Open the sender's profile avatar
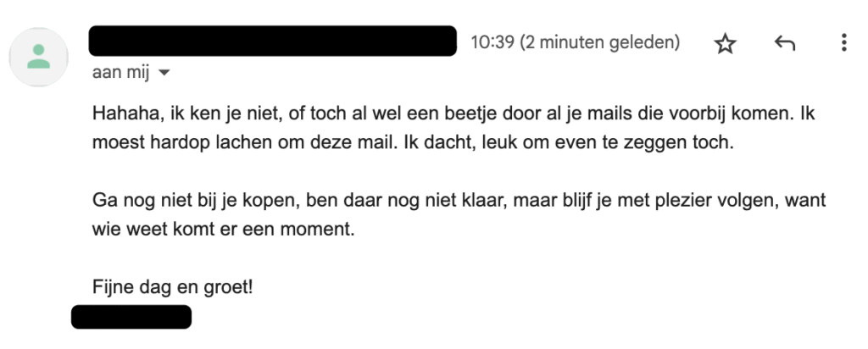Viewport: 868px width, 349px height. click(x=39, y=57)
